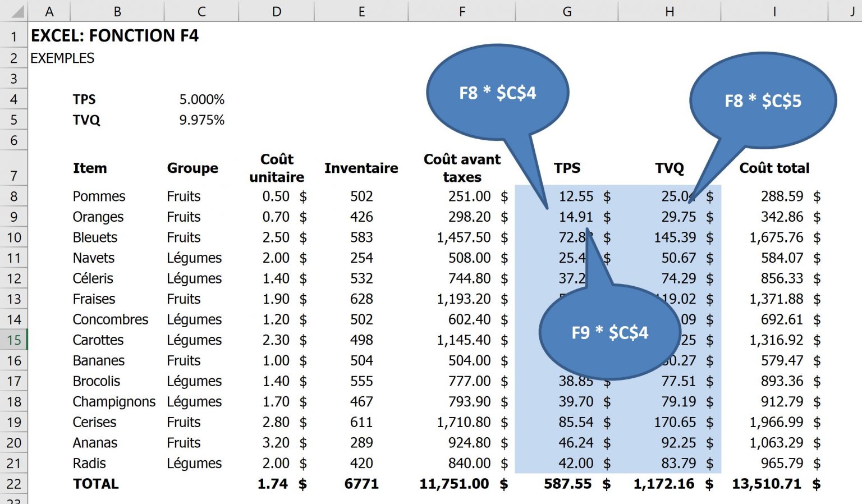Viewport: 862px width, 504px height.
Task: Select the 'Champignons' cell
Action: point(117,402)
